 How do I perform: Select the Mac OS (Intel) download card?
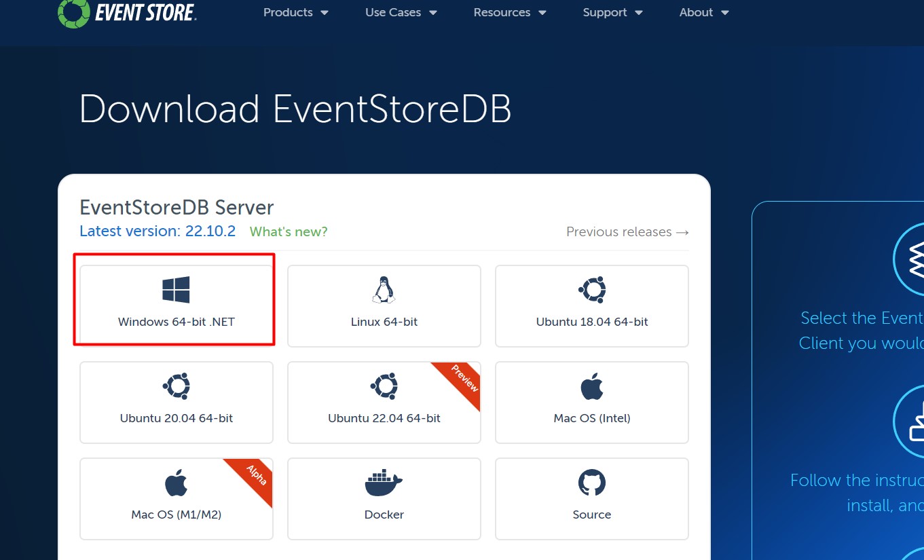(x=592, y=403)
